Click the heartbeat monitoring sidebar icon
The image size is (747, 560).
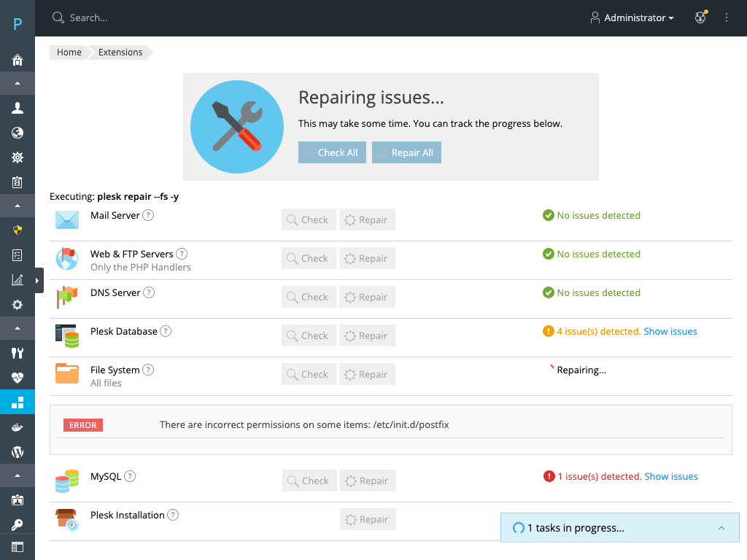tap(18, 378)
